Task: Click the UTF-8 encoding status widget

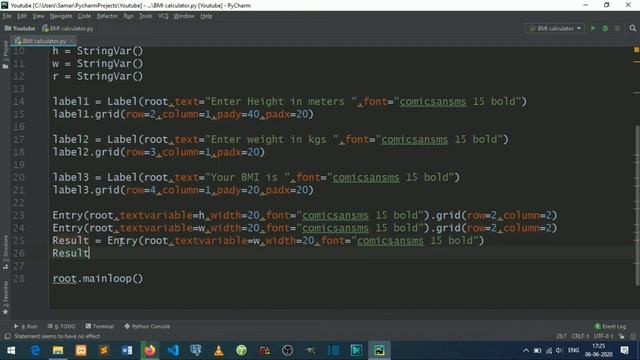Action: [604, 336]
